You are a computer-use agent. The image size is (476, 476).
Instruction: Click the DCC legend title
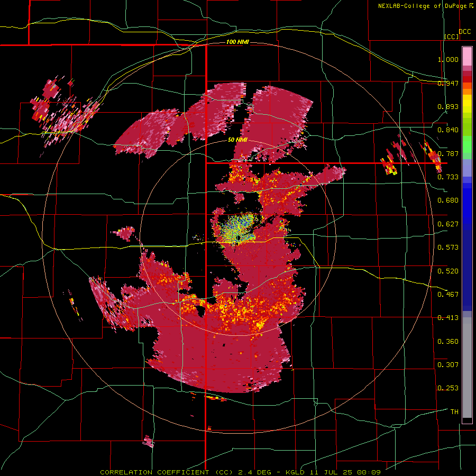coord(464,32)
